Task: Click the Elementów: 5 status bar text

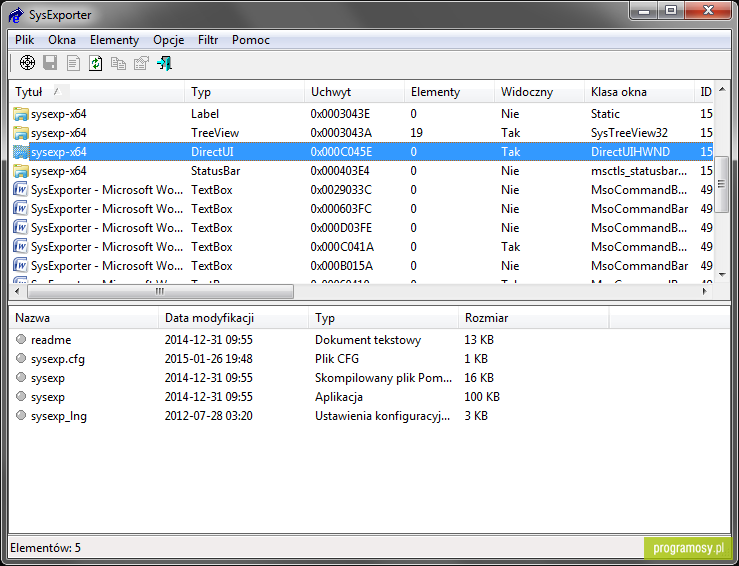Action: coord(45,548)
